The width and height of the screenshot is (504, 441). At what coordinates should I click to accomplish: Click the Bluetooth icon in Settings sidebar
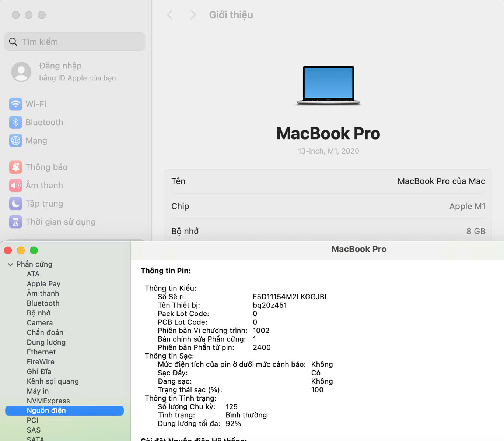coord(15,122)
